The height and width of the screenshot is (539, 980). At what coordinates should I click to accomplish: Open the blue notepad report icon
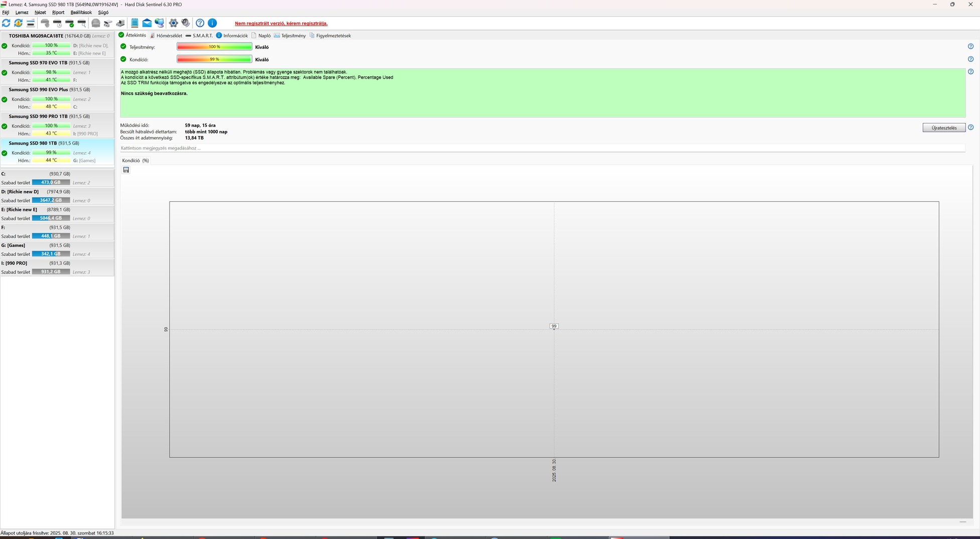tap(134, 23)
